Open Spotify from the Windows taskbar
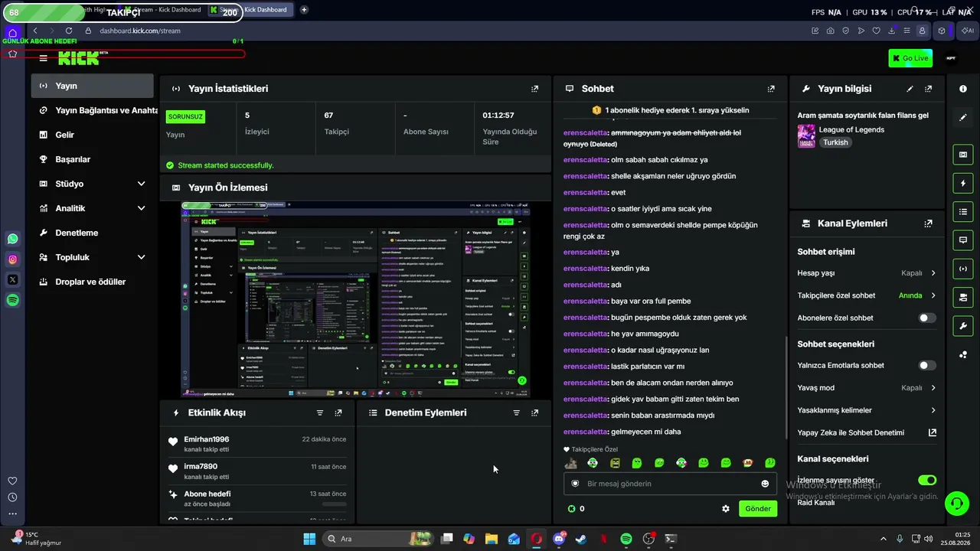Viewport: 980px width, 551px height. pyautogui.click(x=626, y=539)
